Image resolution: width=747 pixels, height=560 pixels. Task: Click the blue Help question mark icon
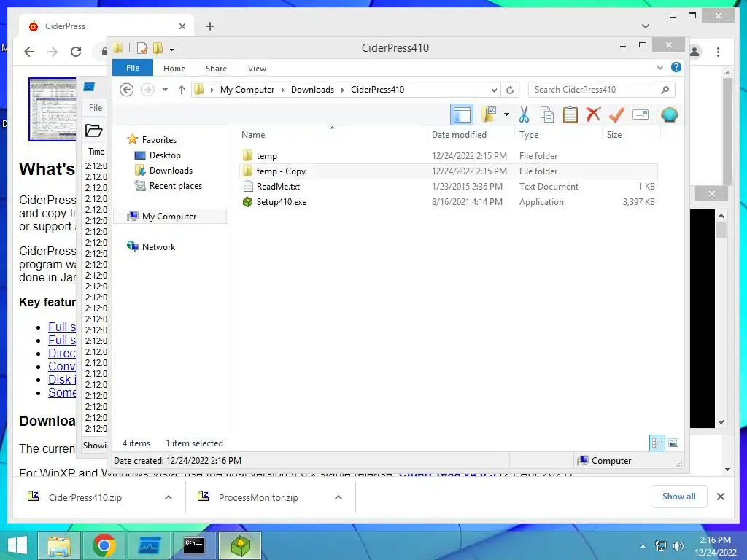coord(676,67)
